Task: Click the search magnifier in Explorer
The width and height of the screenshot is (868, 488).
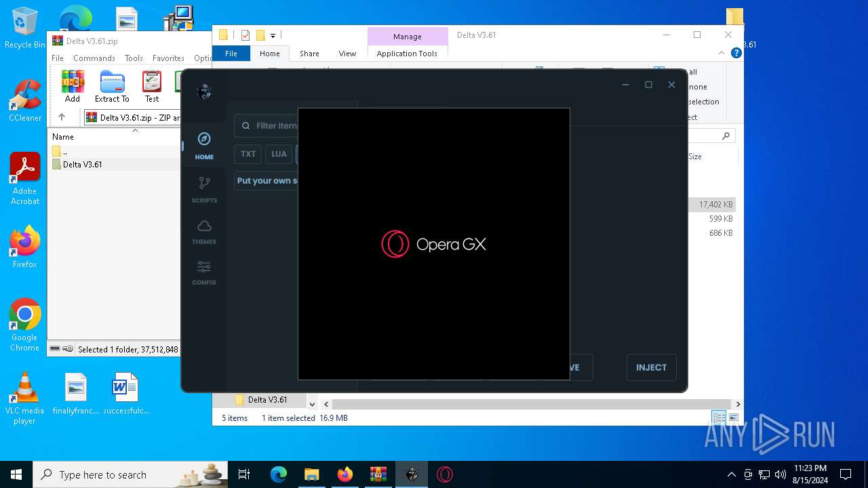Action: pos(726,136)
